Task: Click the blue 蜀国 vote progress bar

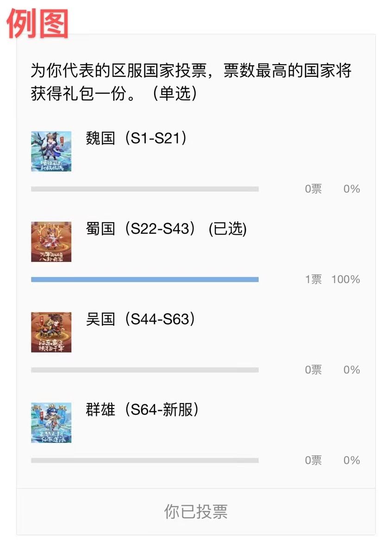Action: [x=144, y=279]
